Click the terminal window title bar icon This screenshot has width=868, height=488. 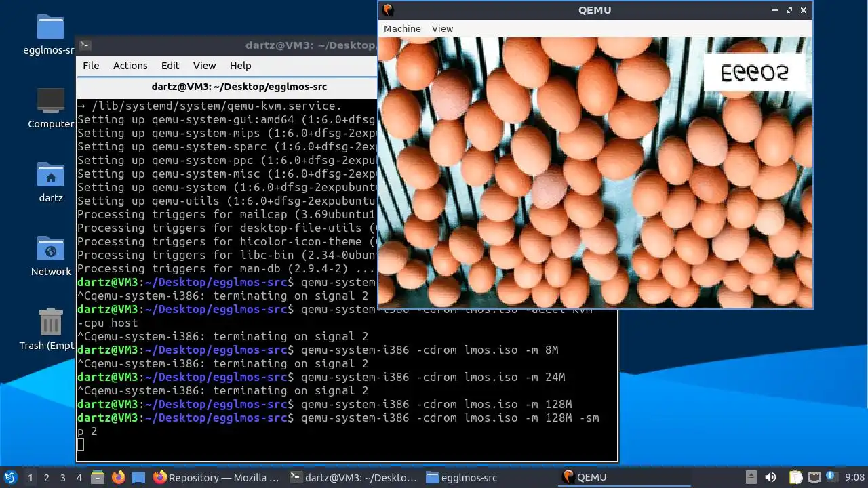click(x=85, y=45)
